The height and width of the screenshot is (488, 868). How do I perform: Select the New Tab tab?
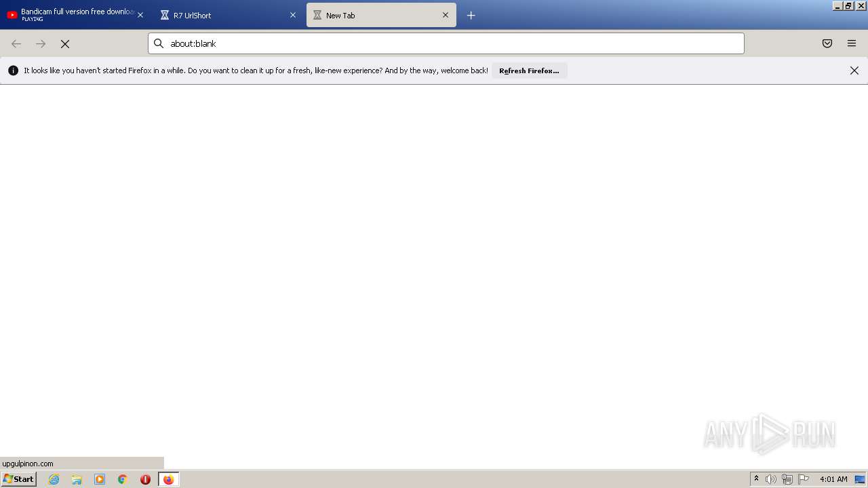[x=381, y=15]
